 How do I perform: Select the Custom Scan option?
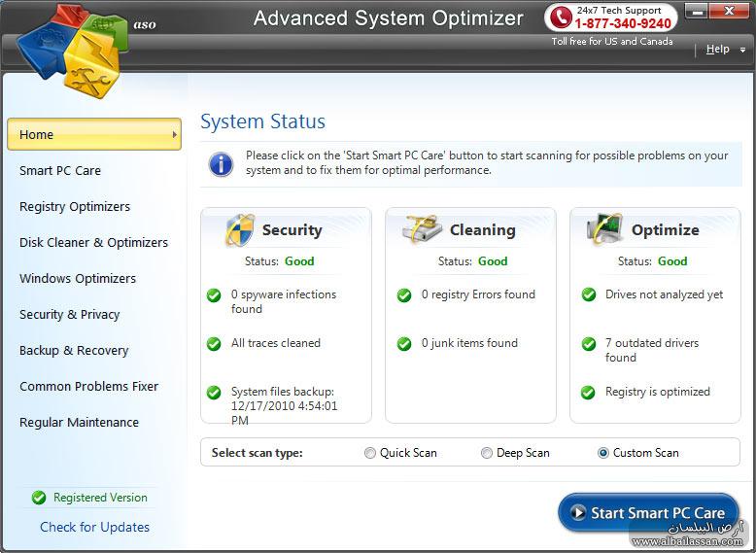coord(602,453)
